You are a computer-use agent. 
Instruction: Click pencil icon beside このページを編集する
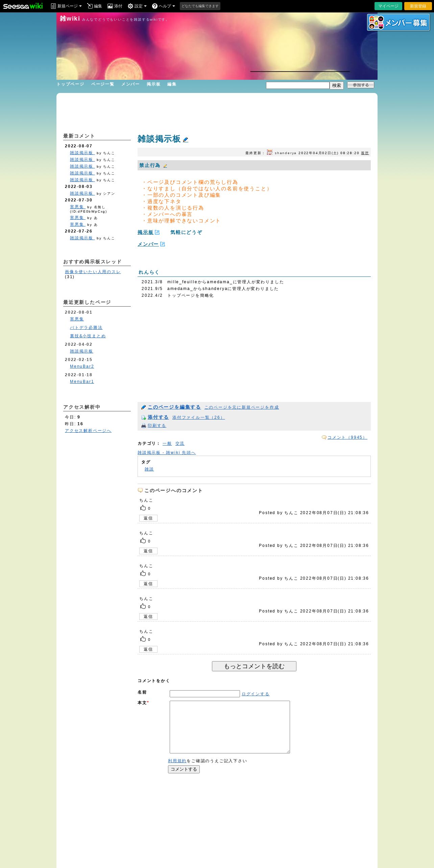pyautogui.click(x=144, y=407)
